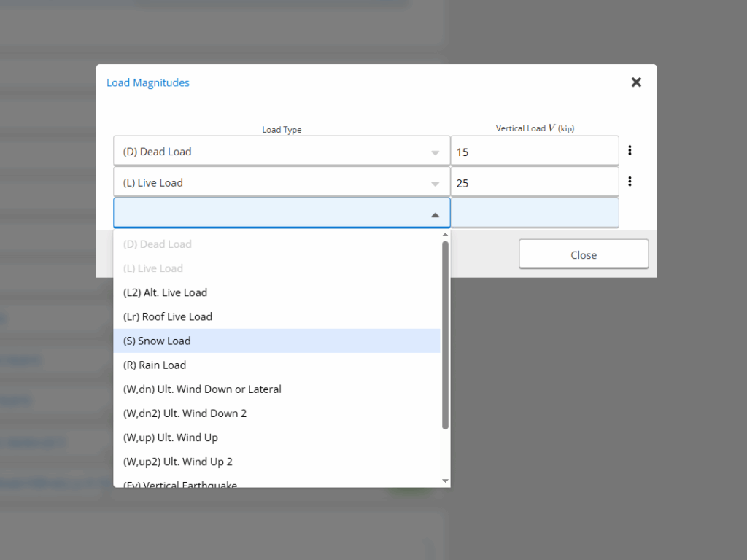
Task: Select (L2) Alt. Live Load option
Action: pyautogui.click(x=166, y=292)
